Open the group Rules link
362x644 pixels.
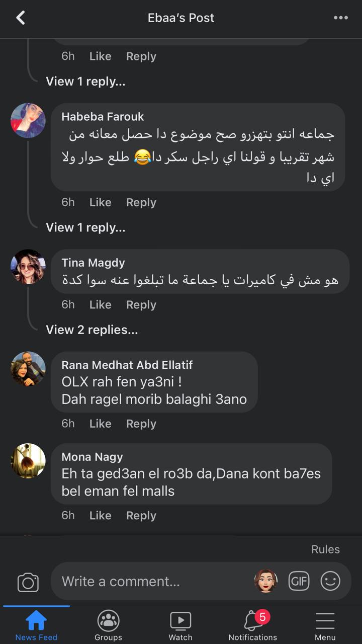pos(325,549)
